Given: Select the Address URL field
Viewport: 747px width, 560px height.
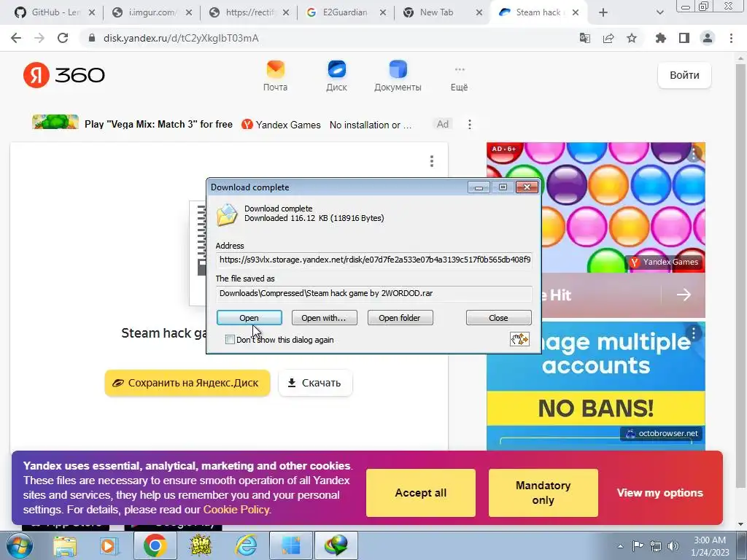Looking at the screenshot, I should tap(374, 260).
